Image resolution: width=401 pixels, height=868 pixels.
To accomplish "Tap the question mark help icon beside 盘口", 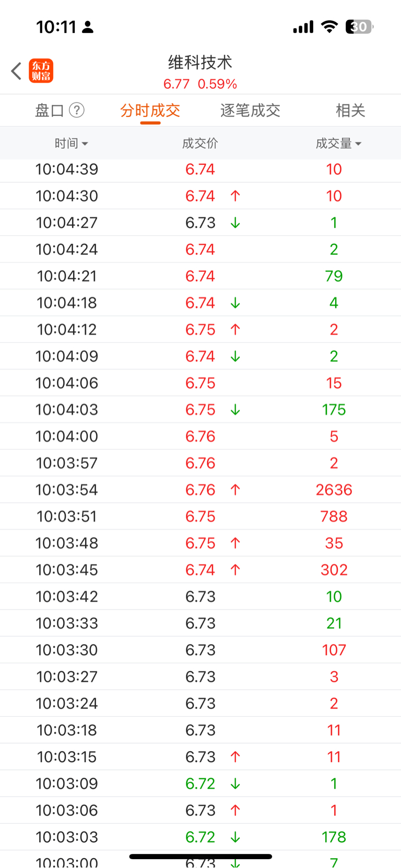I will click(x=77, y=110).
